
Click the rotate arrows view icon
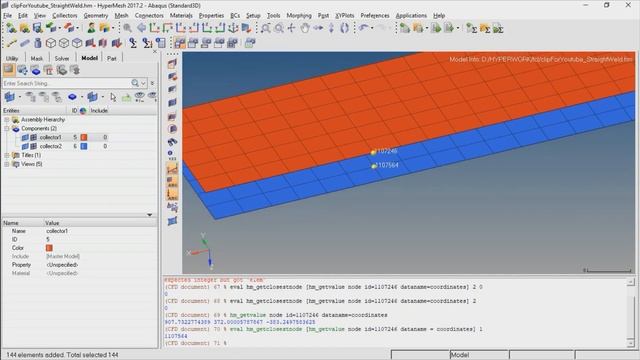click(344, 28)
